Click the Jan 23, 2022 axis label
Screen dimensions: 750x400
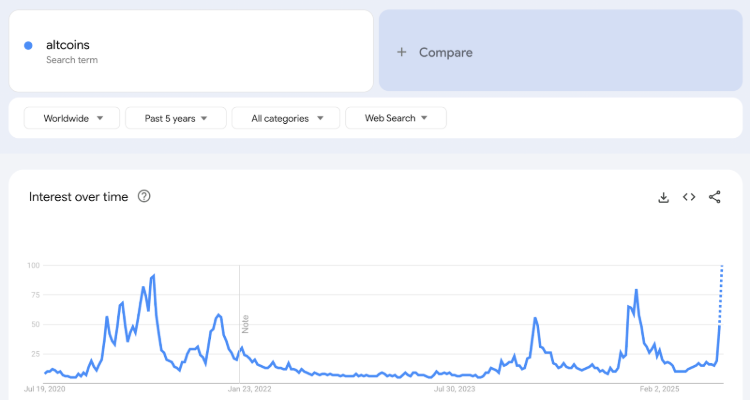point(249,389)
